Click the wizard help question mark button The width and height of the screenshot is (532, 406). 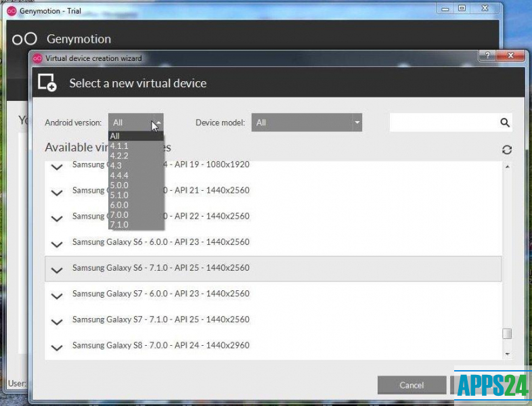point(487,55)
